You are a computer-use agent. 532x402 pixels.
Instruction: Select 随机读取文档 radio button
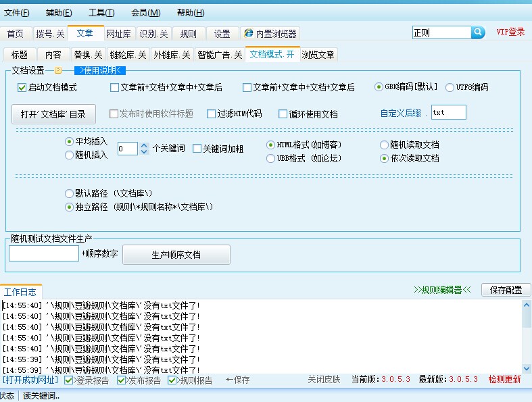tap(384, 145)
